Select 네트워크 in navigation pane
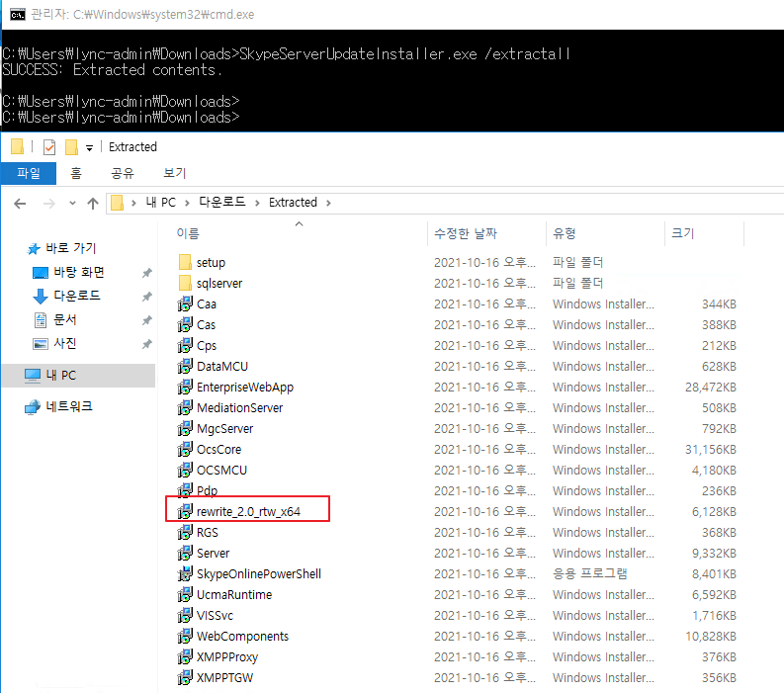The image size is (784, 693). point(69,406)
